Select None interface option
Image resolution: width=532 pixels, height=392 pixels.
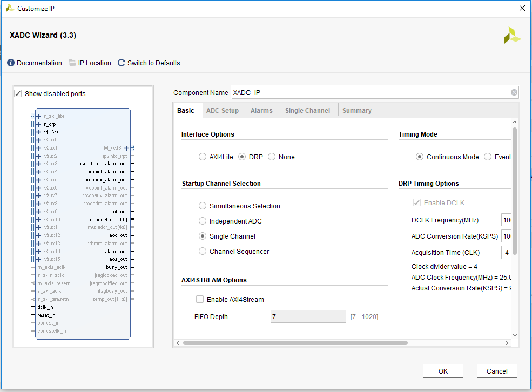point(272,157)
